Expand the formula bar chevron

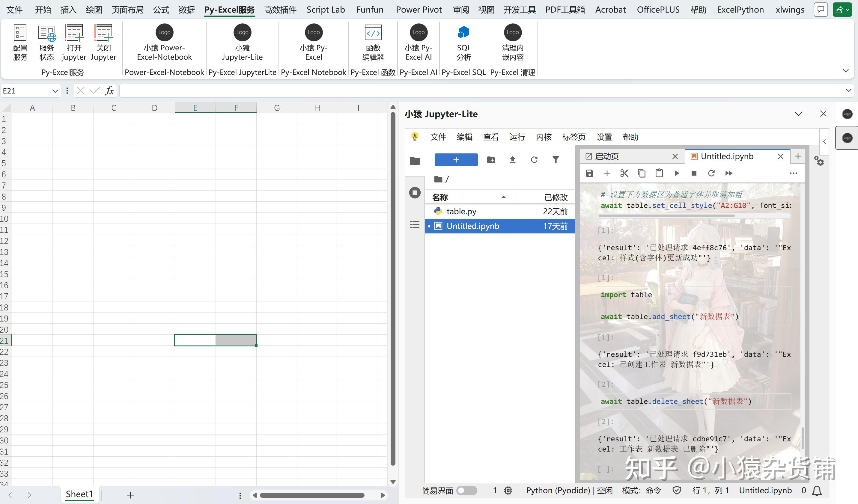tap(849, 90)
